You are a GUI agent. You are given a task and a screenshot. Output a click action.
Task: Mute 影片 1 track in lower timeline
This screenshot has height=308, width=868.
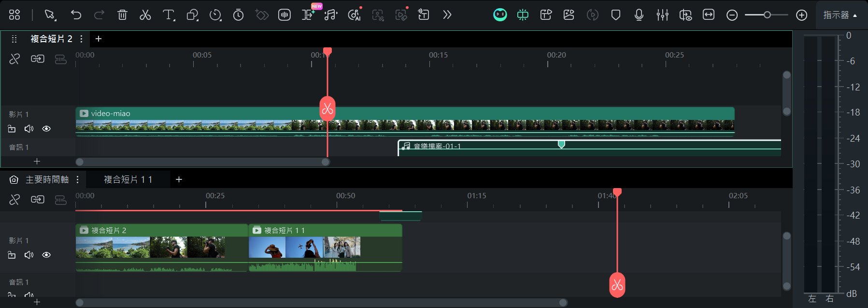pyautogui.click(x=29, y=255)
